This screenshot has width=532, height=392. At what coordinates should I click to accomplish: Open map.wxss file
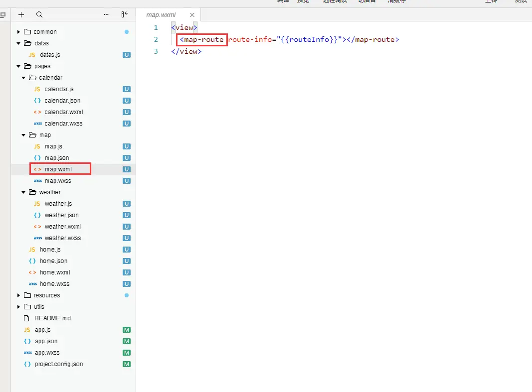point(58,181)
